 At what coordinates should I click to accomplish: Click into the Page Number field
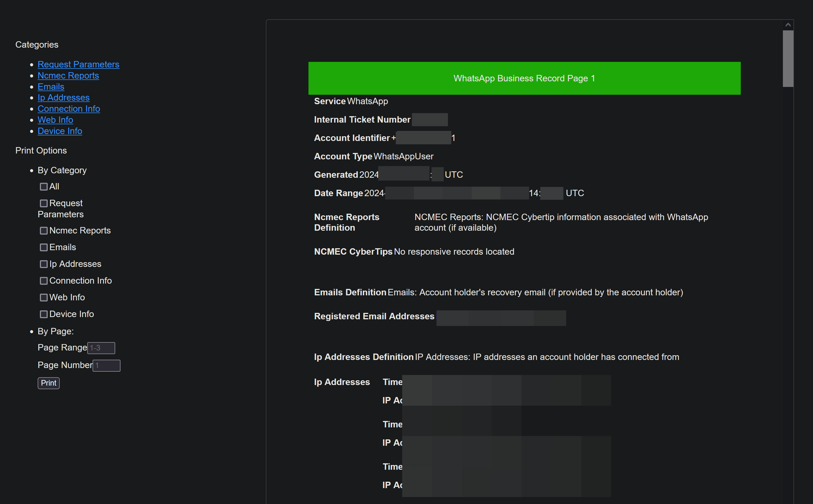pos(107,365)
